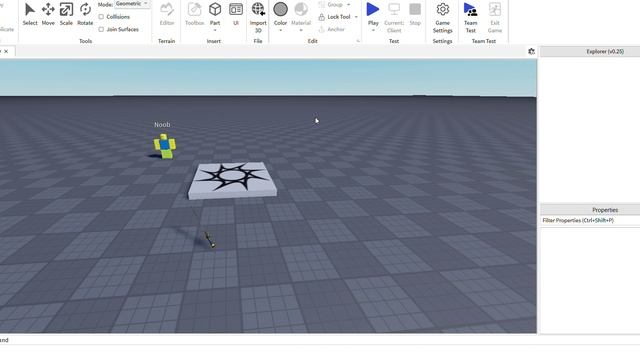Click the Select arrow tool
Image resolution: width=640 pixels, height=360 pixels.
[x=30, y=14]
